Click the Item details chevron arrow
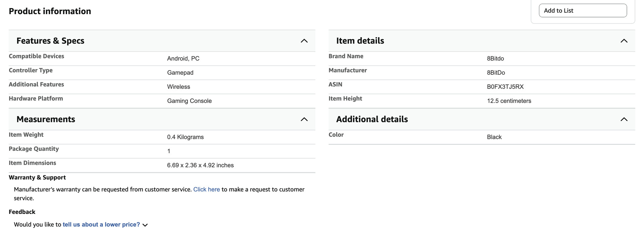644x234 pixels. (624, 41)
